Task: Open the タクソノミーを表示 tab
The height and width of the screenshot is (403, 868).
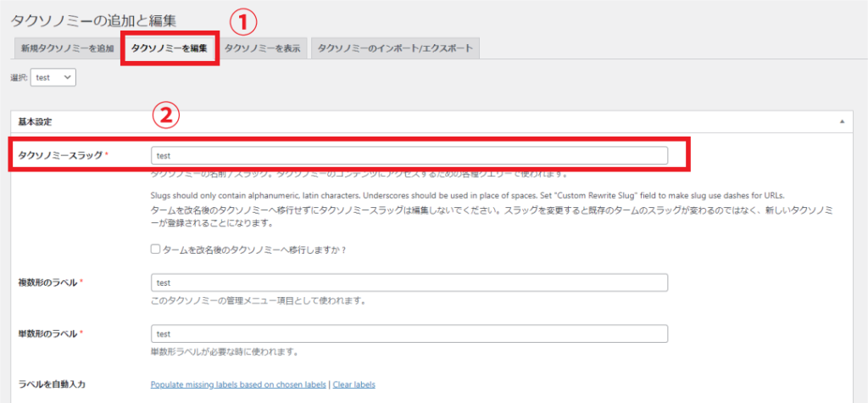Action: pos(262,48)
